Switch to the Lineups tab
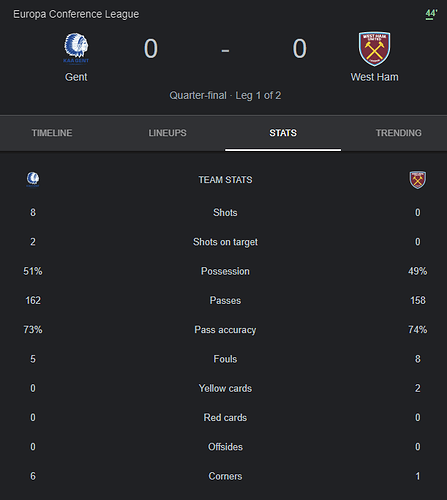The height and width of the screenshot is (500, 447). 167,133
